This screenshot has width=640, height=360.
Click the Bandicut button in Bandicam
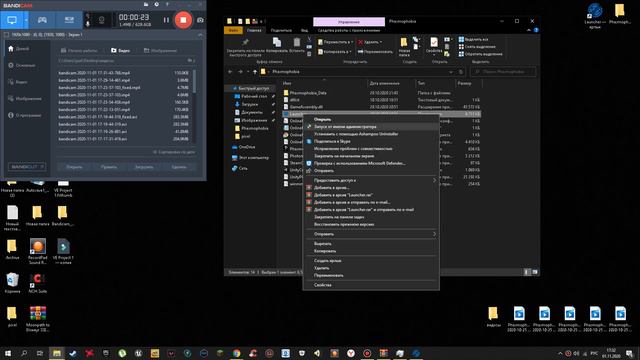[27, 167]
